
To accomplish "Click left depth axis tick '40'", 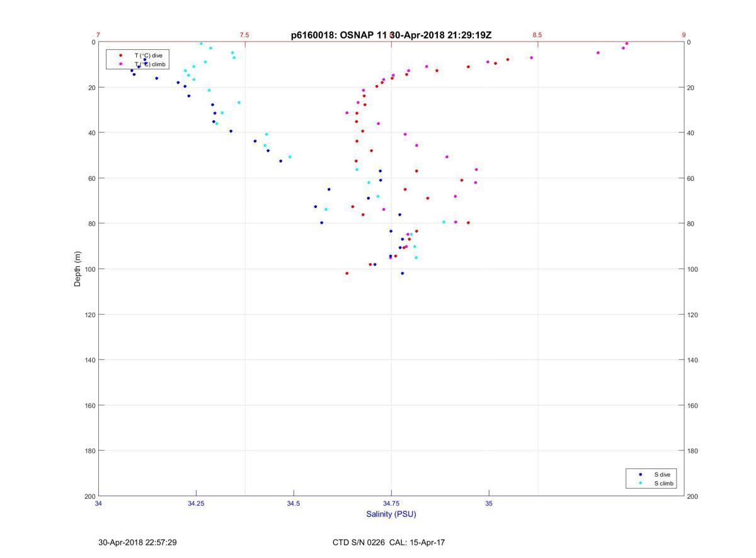I will [x=91, y=133].
